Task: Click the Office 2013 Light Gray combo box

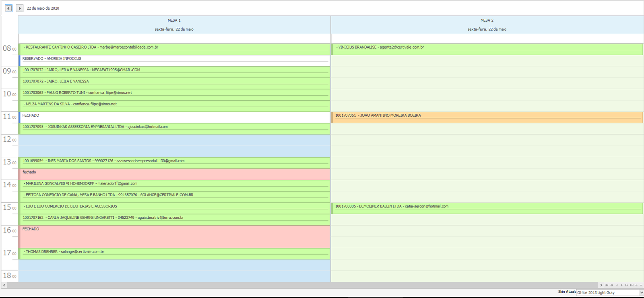Action: click(x=607, y=292)
